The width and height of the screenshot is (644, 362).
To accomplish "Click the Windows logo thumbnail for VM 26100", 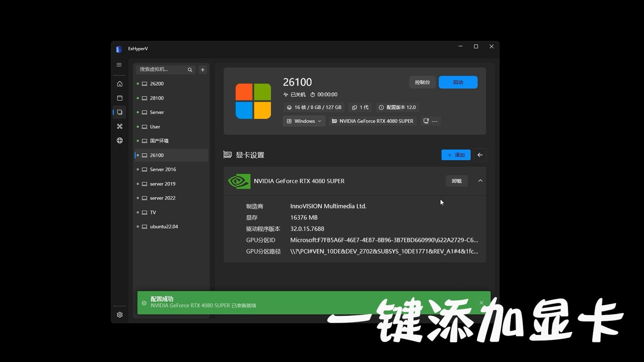I will coord(253,101).
